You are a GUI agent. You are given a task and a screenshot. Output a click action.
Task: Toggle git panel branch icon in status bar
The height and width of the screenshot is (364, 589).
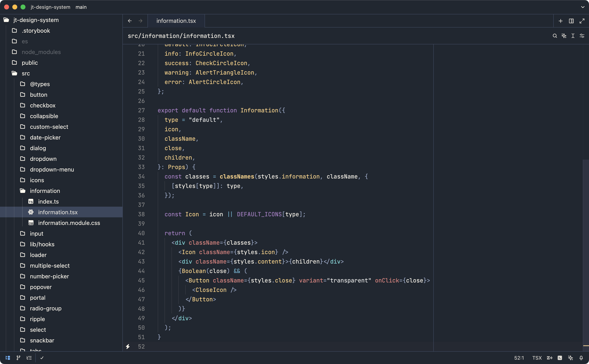[18, 358]
